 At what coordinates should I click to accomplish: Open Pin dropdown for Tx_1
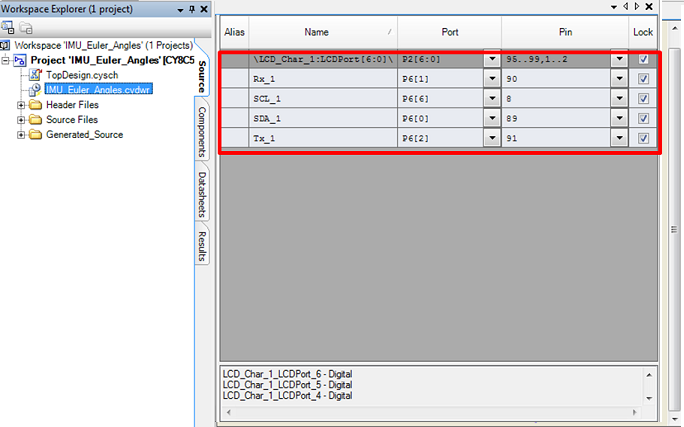point(620,138)
